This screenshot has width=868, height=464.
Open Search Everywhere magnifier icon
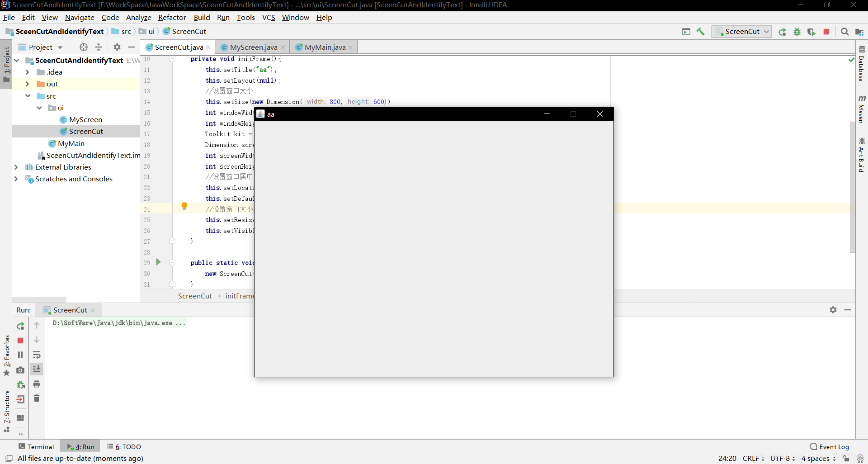[x=844, y=32]
